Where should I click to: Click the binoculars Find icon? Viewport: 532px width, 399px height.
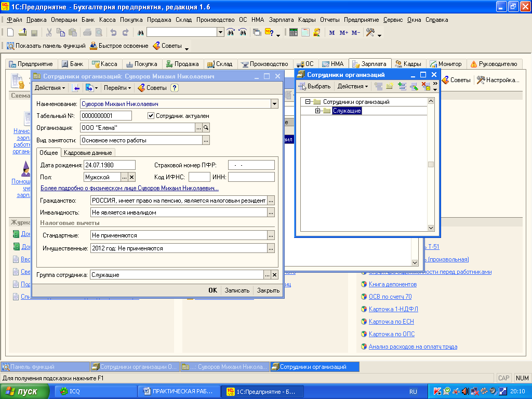click(x=140, y=33)
